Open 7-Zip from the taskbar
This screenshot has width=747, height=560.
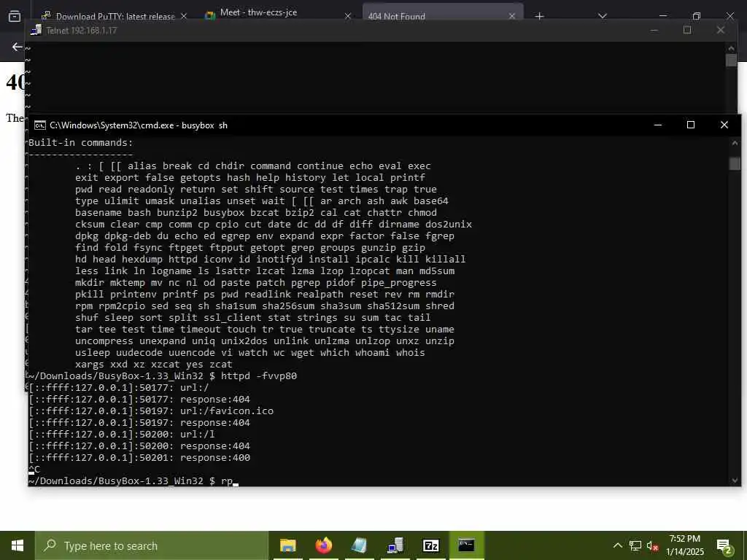[430, 545]
